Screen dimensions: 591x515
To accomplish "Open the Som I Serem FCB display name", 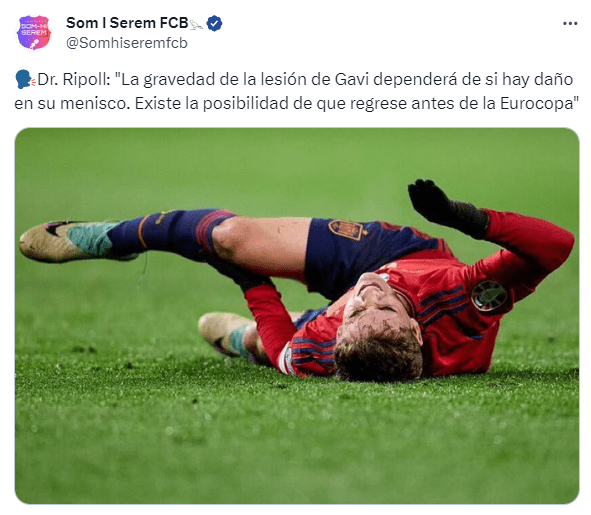I will coord(127,23).
